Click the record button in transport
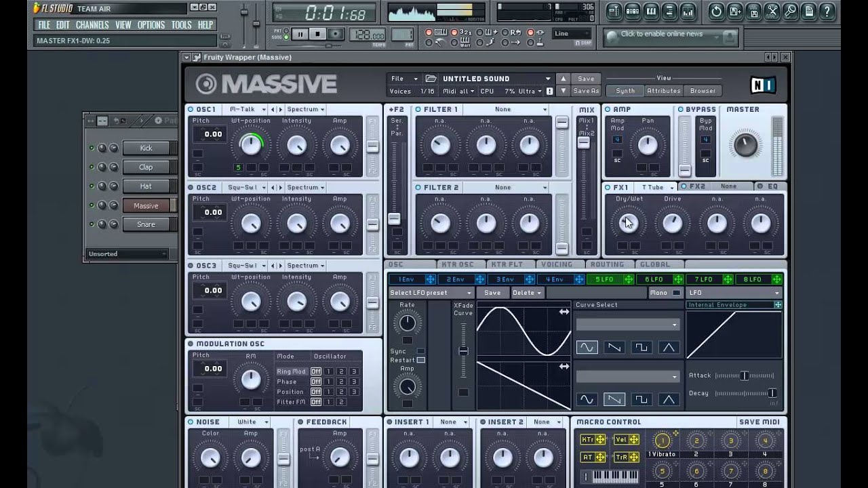868x488 pixels. pyautogui.click(x=335, y=34)
